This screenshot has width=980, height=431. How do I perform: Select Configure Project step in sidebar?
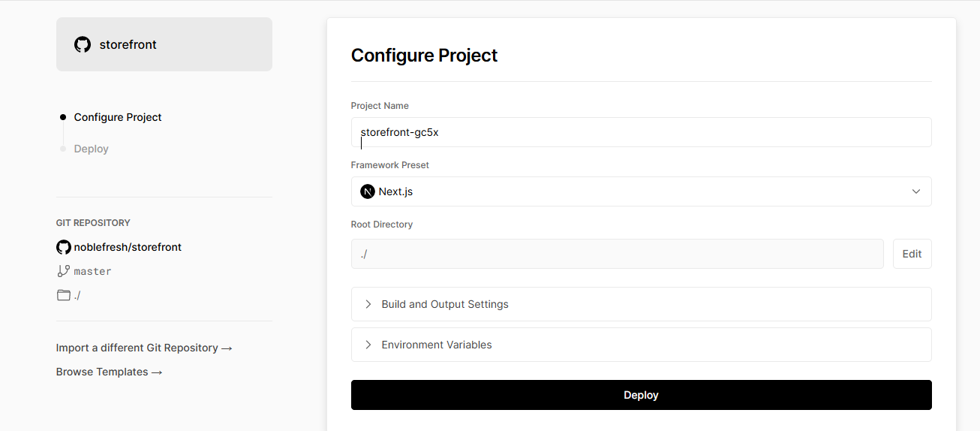pyautogui.click(x=118, y=117)
